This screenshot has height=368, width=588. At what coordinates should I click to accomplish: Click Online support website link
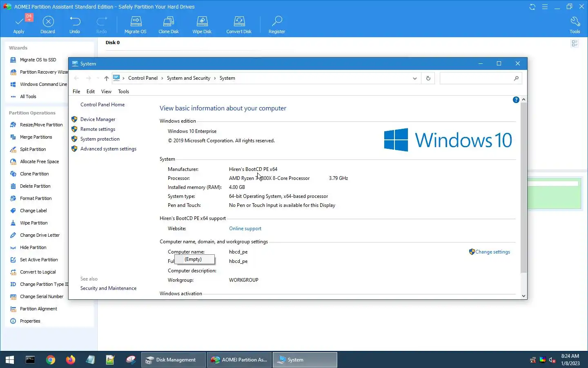pyautogui.click(x=245, y=229)
